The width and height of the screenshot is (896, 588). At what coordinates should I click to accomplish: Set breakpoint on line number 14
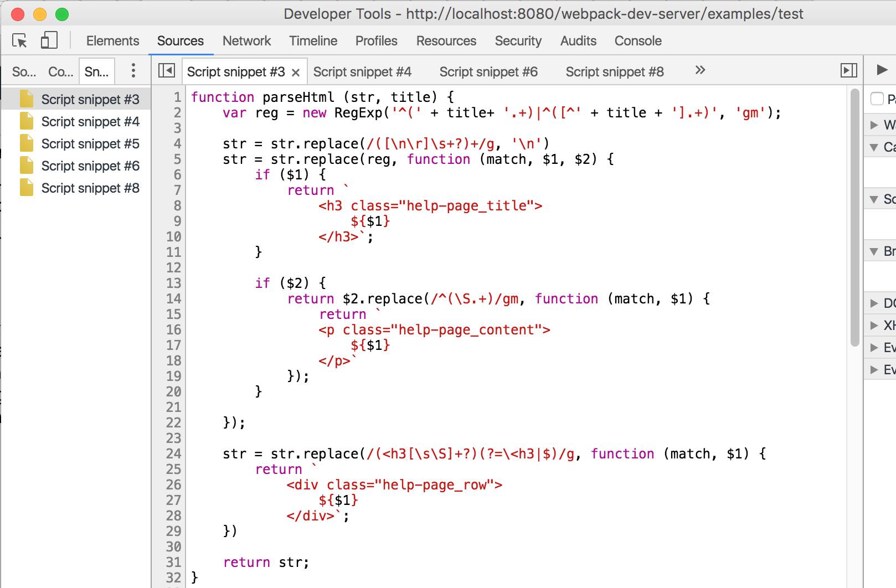pyautogui.click(x=173, y=299)
